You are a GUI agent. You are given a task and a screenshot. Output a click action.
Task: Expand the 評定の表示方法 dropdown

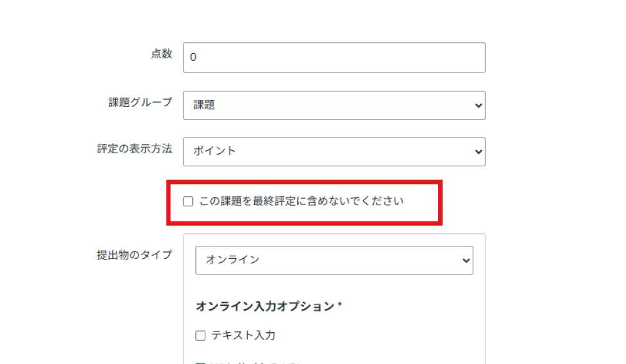pyautogui.click(x=334, y=151)
